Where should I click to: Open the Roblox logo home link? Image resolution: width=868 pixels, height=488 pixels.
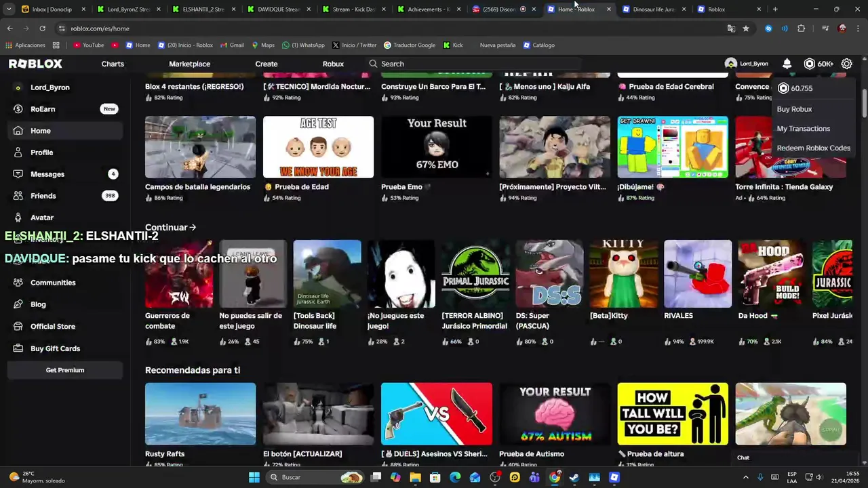click(x=35, y=64)
